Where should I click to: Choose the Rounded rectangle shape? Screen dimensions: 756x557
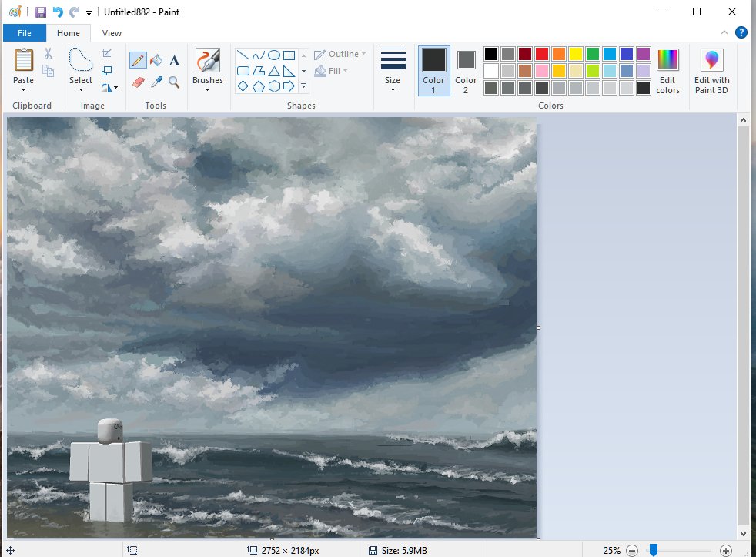(243, 71)
